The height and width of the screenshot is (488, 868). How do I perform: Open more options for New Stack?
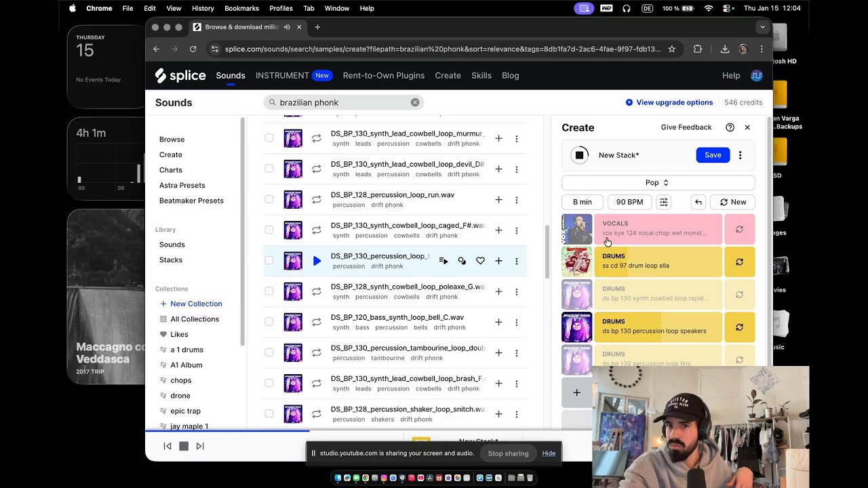tap(740, 155)
